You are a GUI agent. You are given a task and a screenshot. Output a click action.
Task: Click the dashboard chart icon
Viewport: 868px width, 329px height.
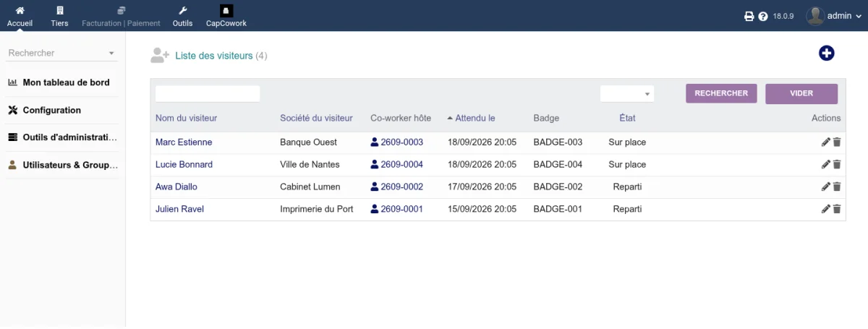point(12,82)
